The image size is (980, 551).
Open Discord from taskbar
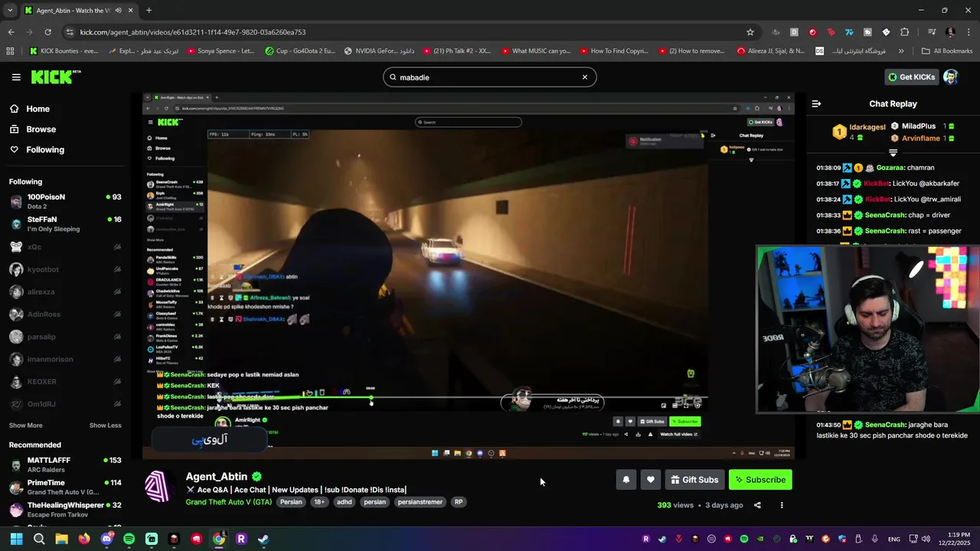(106, 539)
